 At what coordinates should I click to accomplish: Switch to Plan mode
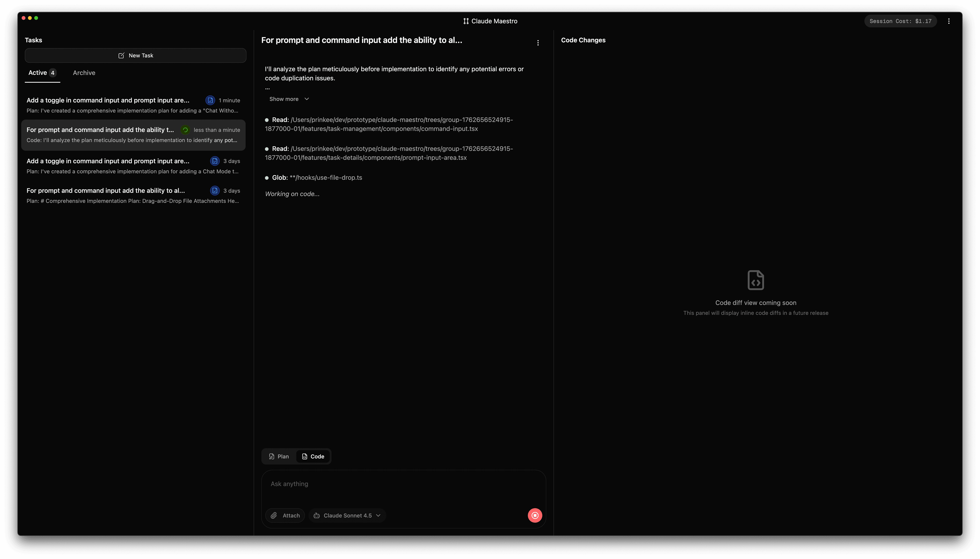point(279,456)
